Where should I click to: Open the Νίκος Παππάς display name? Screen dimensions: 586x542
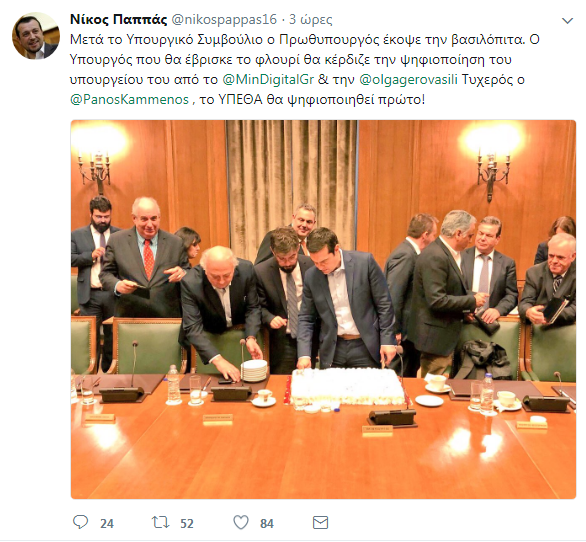click(118, 19)
